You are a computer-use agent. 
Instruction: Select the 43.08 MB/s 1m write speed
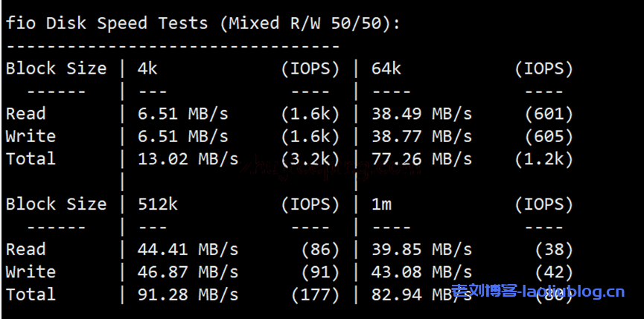pyautogui.click(x=421, y=271)
